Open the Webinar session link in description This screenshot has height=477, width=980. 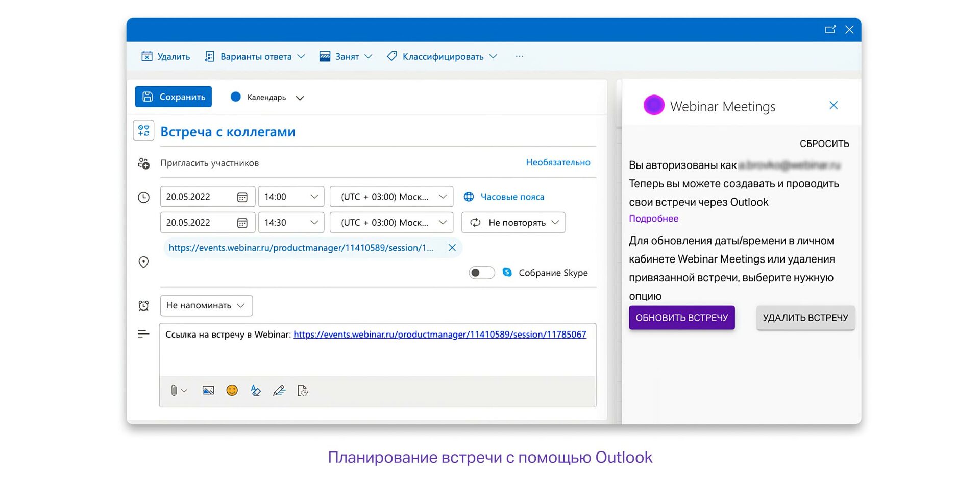[x=440, y=335]
